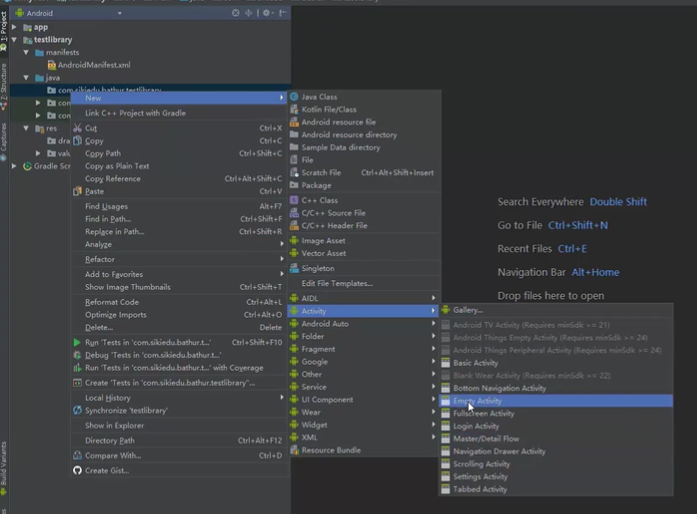
Task: Click the Compare With icon
Action: coord(77,455)
